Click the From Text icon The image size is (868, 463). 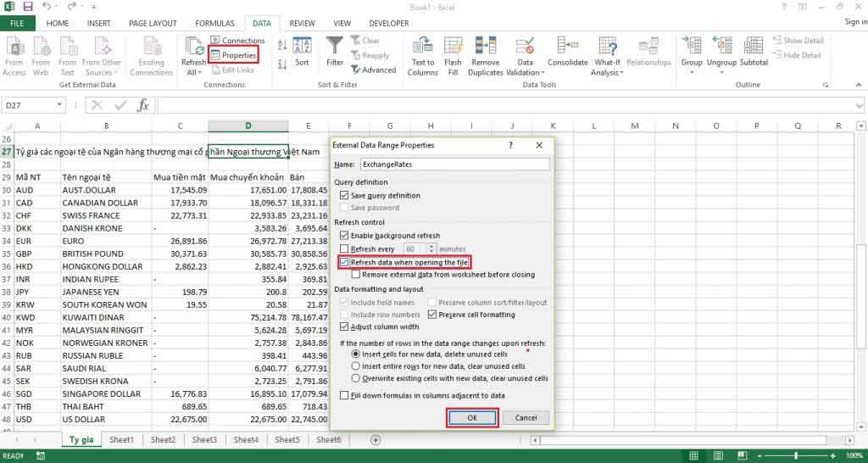pos(68,56)
